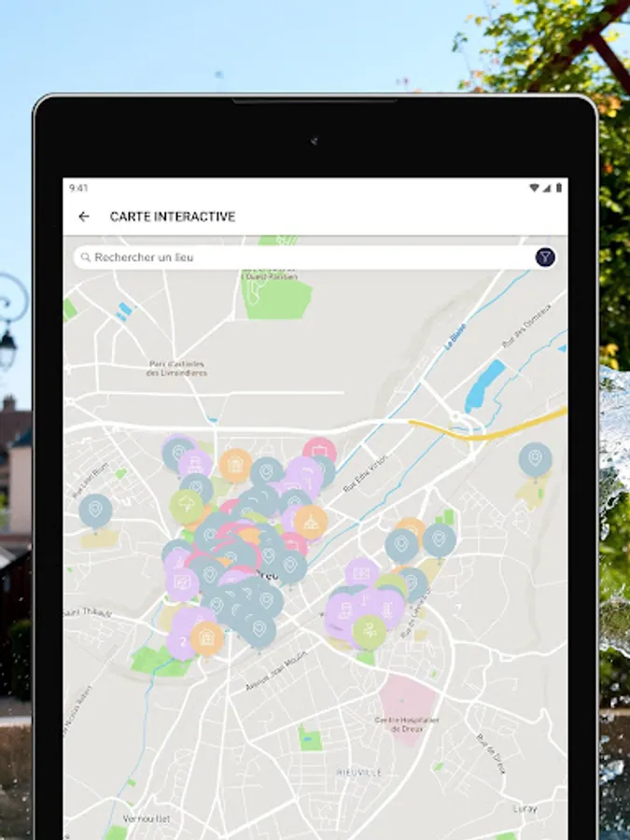Screen dimensions: 630x840
Task: Go back using the arrow beside Carte Interactive
Action: [x=84, y=217]
